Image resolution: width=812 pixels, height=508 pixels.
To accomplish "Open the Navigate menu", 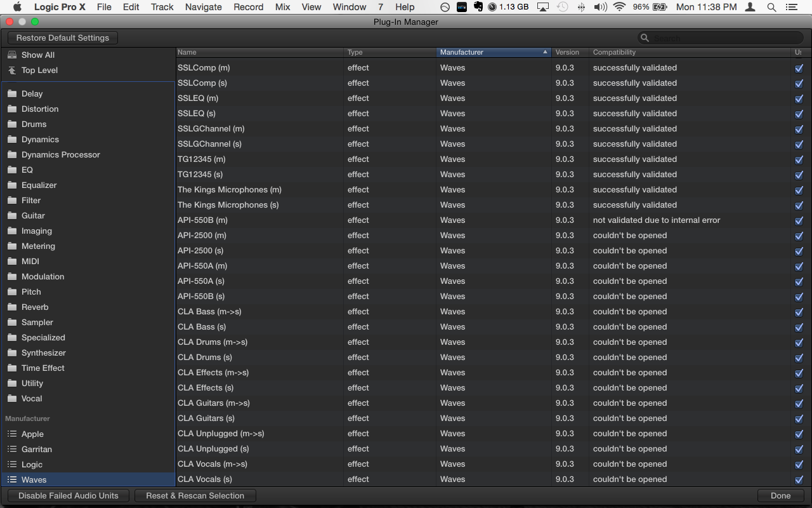I will pyautogui.click(x=204, y=7).
